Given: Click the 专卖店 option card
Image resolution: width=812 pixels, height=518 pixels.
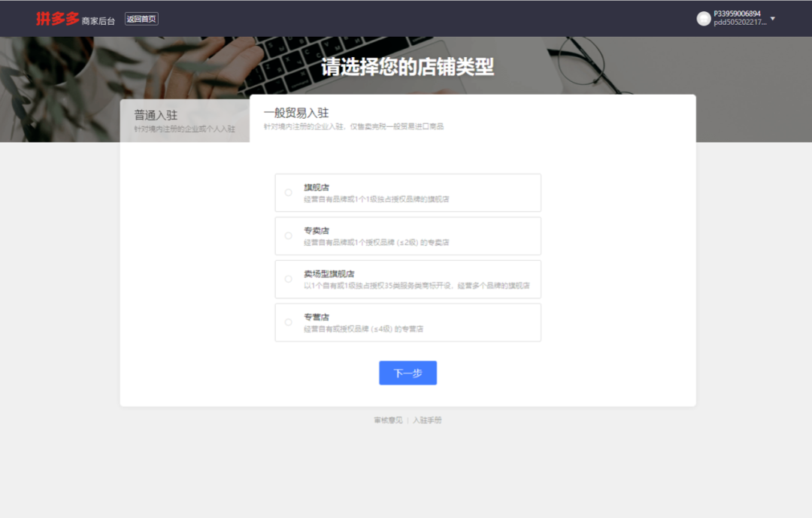Looking at the screenshot, I should point(408,235).
